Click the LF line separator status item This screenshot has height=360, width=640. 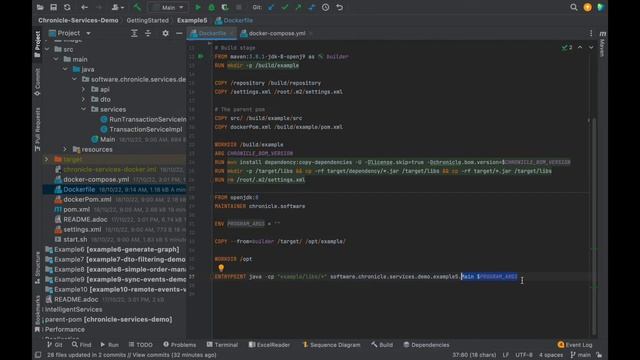506,355
